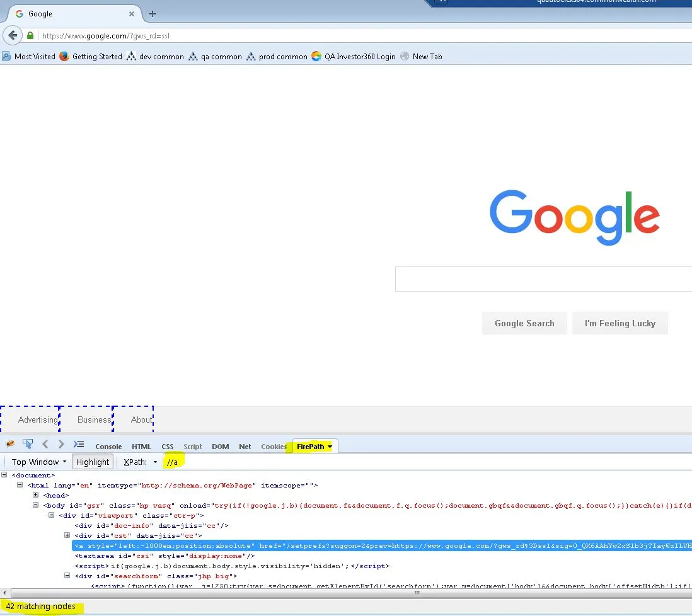This screenshot has width=692, height=616.
Task: Select the highlighted anchor setprefs node
Action: (x=382, y=546)
